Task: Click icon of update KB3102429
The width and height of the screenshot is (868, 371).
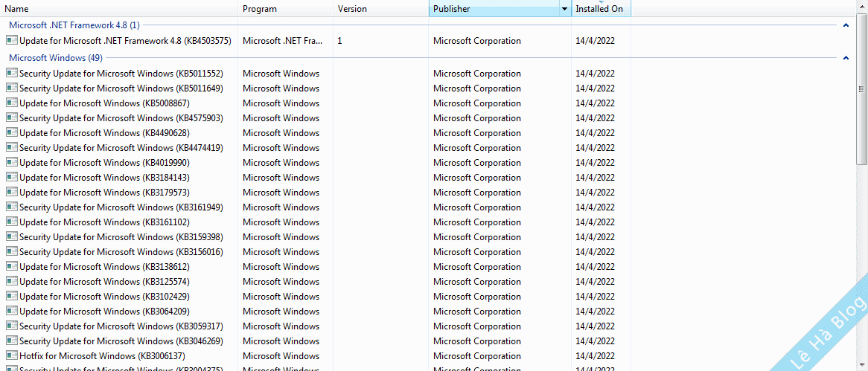Action: point(11,297)
